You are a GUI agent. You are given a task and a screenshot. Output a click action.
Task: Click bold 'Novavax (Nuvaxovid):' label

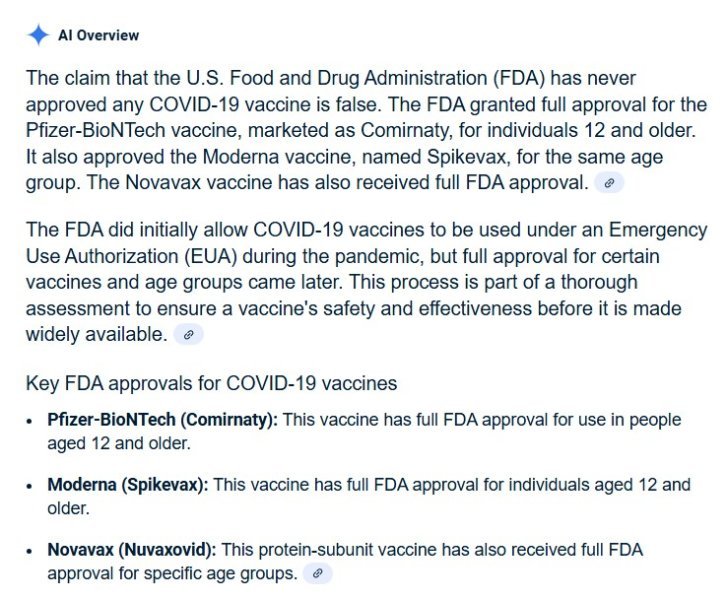click(x=132, y=551)
